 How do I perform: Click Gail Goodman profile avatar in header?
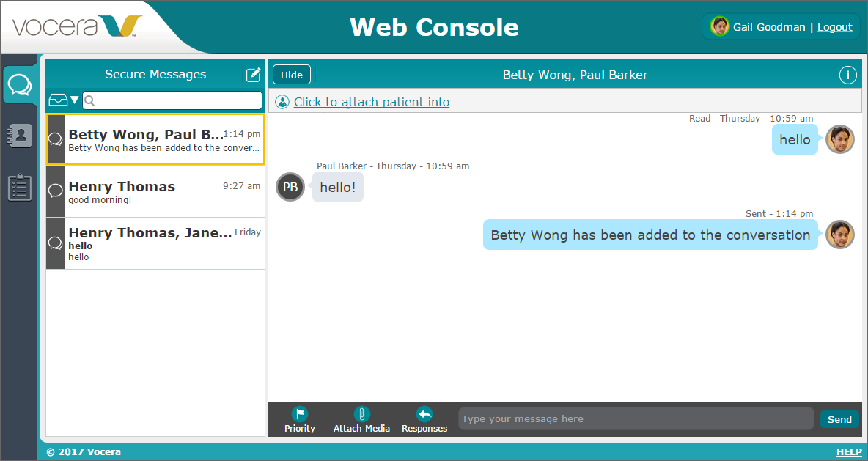click(720, 26)
